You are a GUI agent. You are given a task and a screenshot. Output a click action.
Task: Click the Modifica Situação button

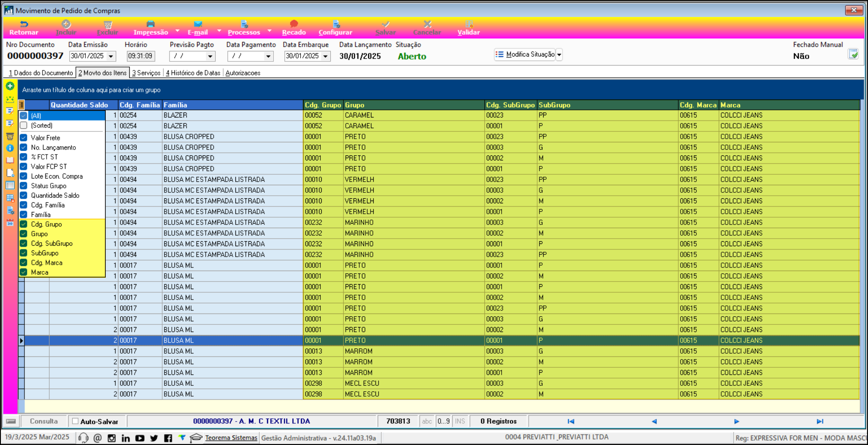tap(525, 55)
